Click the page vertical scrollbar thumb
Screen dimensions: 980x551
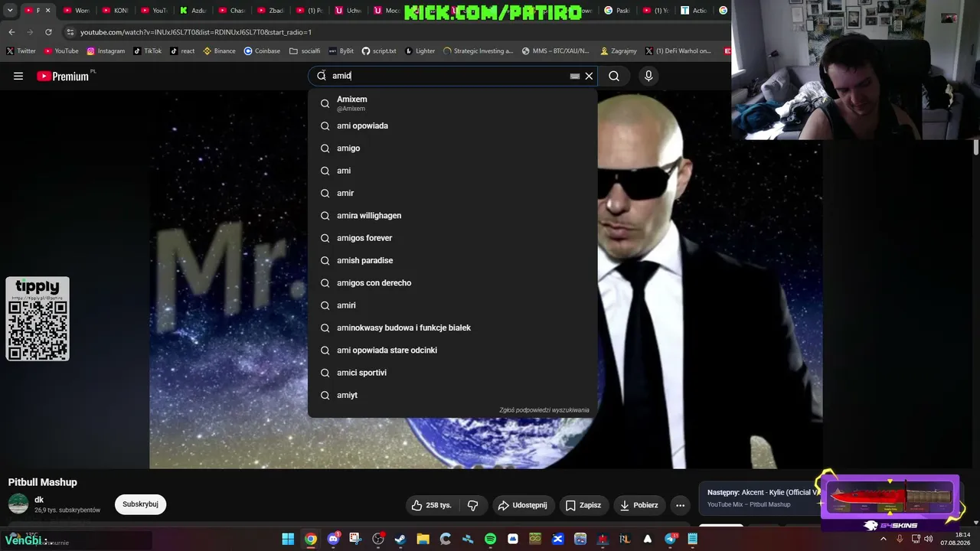coord(976,147)
